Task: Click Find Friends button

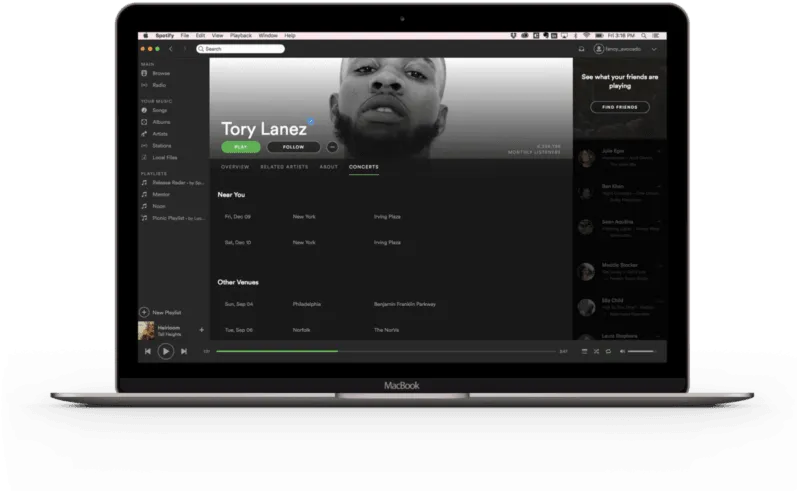Action: (620, 107)
